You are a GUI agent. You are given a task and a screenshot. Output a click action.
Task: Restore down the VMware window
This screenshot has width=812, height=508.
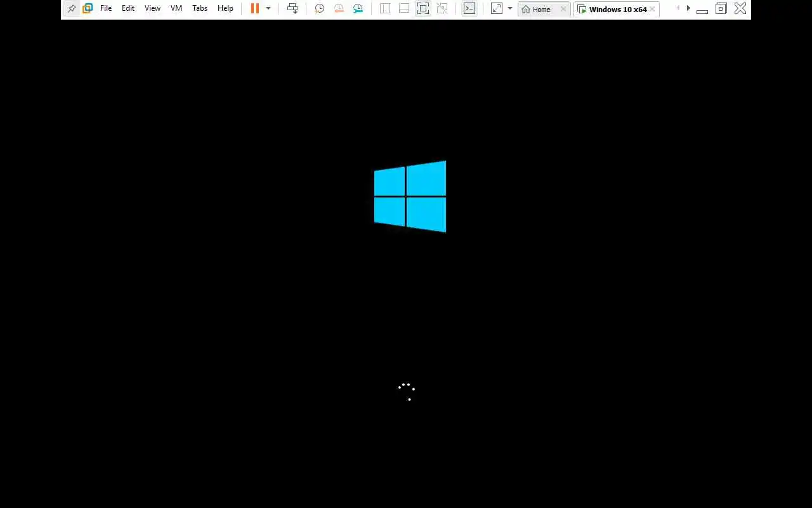[x=721, y=8]
